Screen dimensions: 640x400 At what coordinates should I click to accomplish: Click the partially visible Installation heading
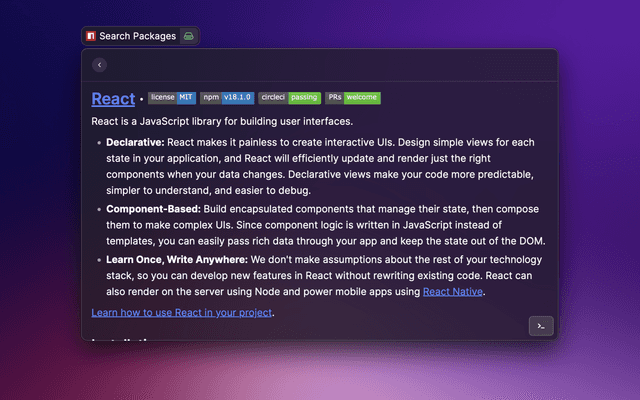(127, 341)
